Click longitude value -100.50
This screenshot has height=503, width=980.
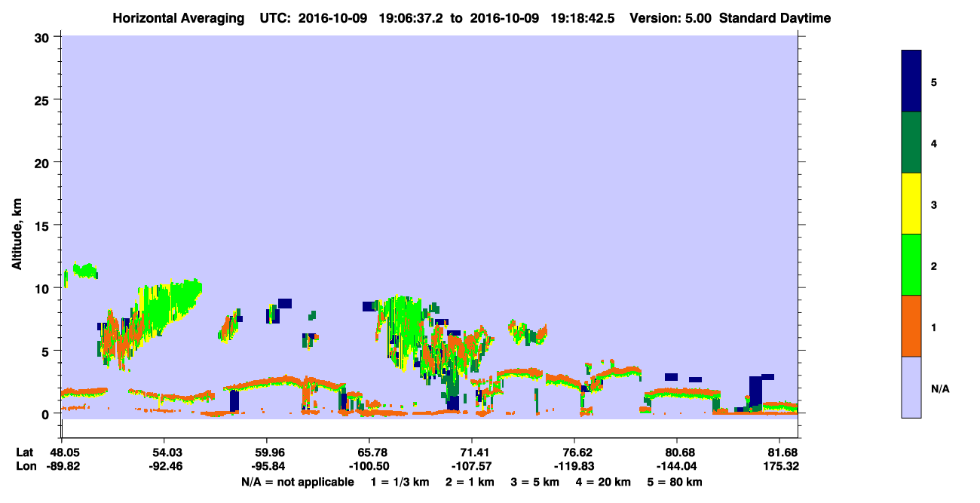coord(369,466)
